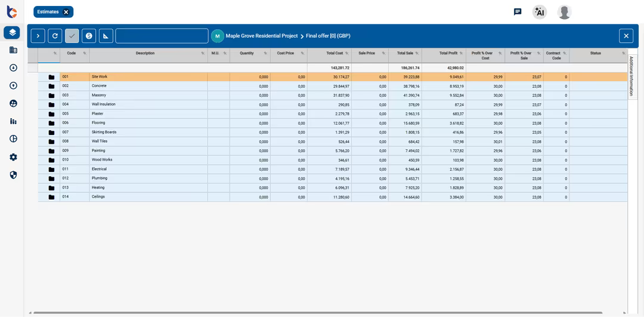Viewport: 644px width, 317px height.
Task: Select the total profit summary 42,980.02
Action: (x=454, y=67)
